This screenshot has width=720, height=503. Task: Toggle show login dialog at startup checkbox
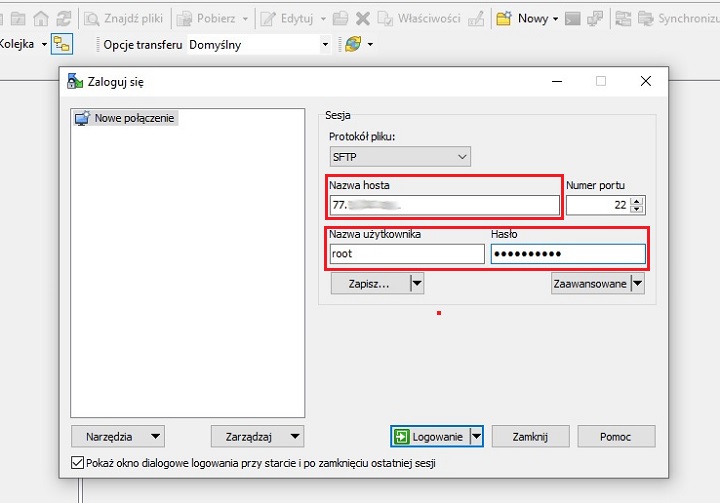78,464
